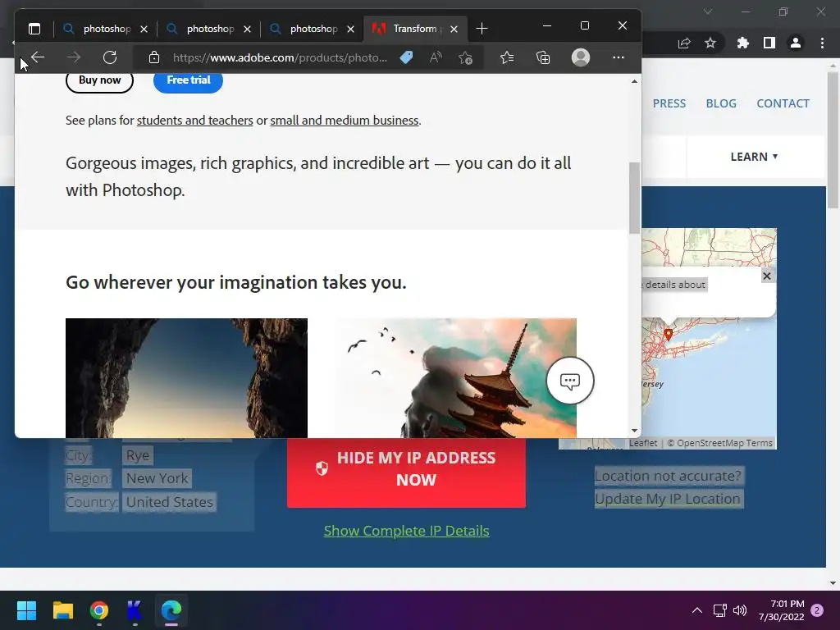Screen dimensions: 840x630
Task: Open CONTACT in Chrome page
Action: (x=783, y=103)
